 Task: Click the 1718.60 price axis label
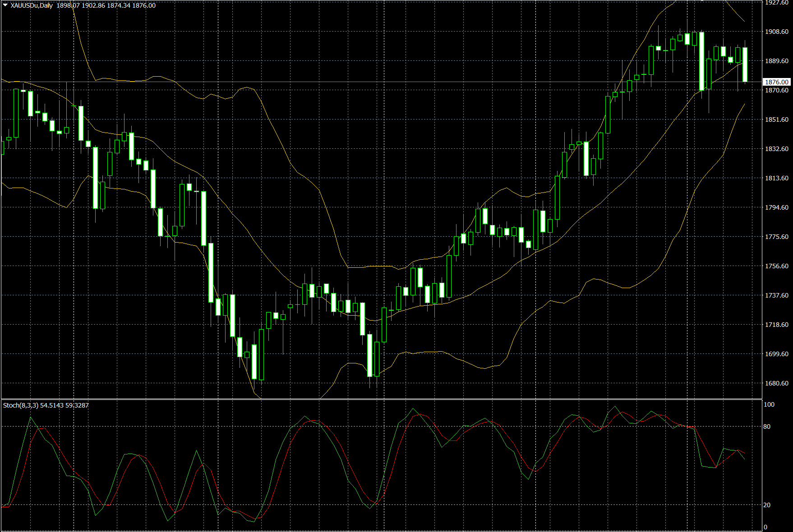(x=777, y=325)
